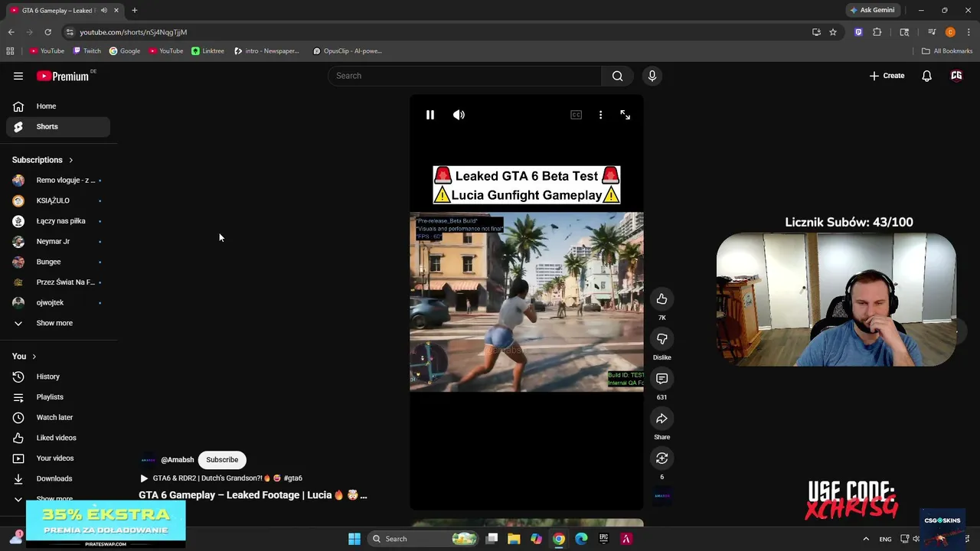980x551 pixels.
Task: Expand the Short title description
Action: pyautogui.click(x=253, y=495)
